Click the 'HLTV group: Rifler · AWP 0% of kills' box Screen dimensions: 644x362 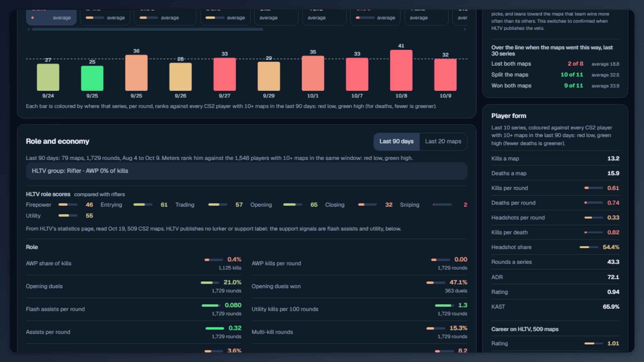(x=247, y=171)
